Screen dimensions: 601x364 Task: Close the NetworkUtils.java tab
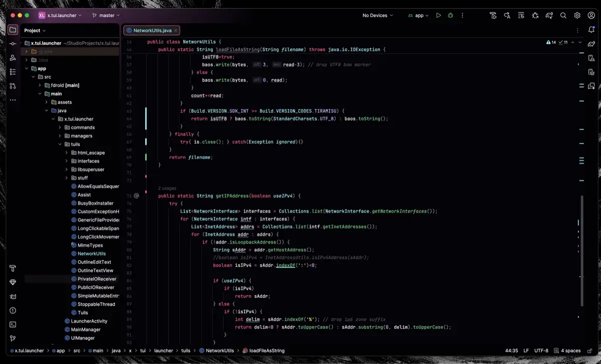176,31
